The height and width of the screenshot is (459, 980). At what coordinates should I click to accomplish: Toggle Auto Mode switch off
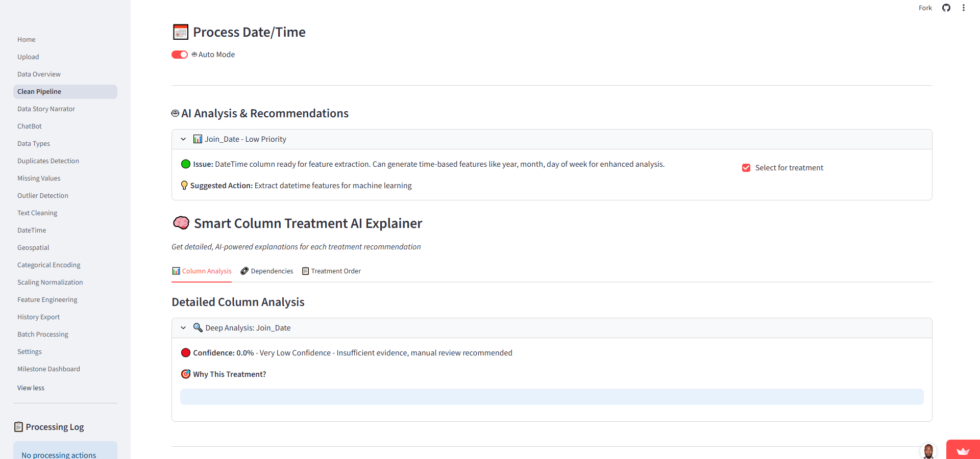tap(180, 55)
